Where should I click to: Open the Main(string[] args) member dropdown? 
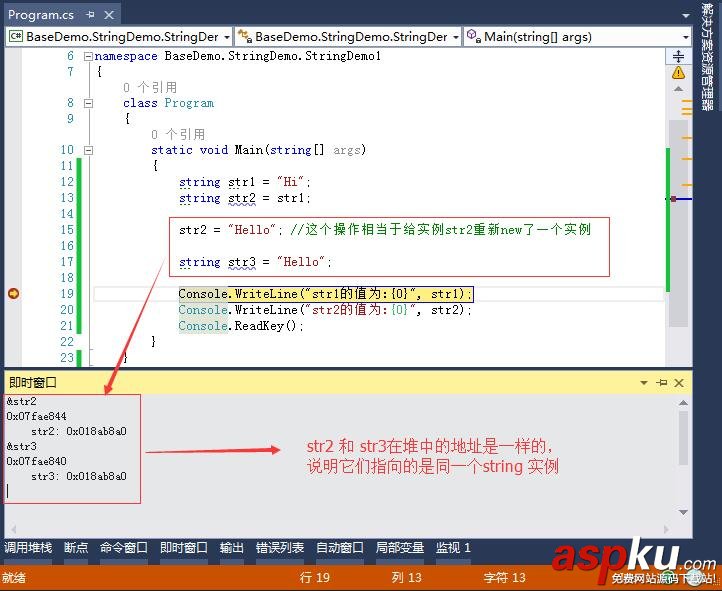[577, 37]
